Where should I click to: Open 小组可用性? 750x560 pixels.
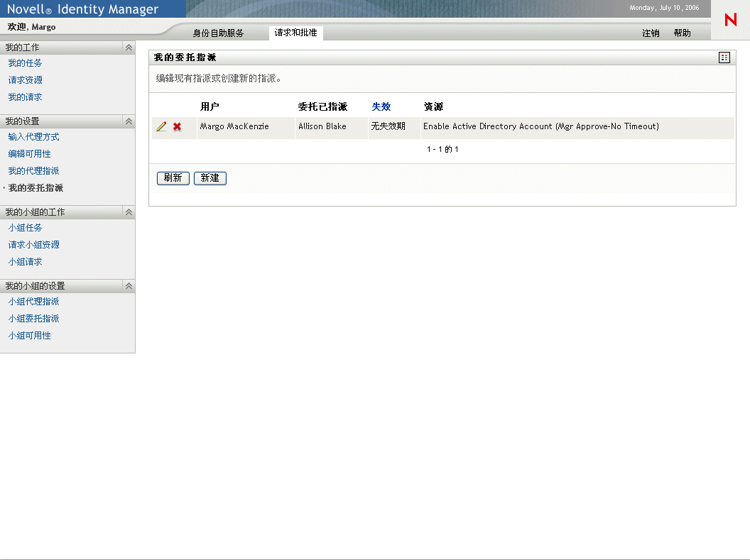coord(29,336)
